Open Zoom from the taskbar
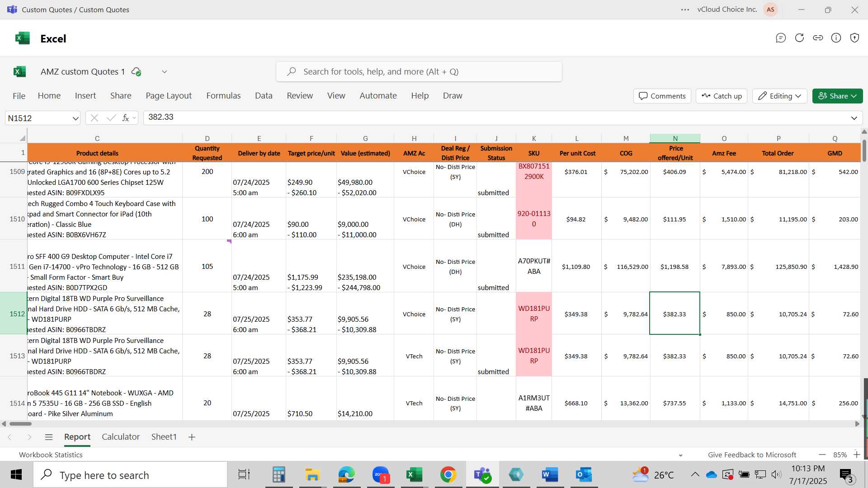Screen dimensions: 868x488 (381, 475)
